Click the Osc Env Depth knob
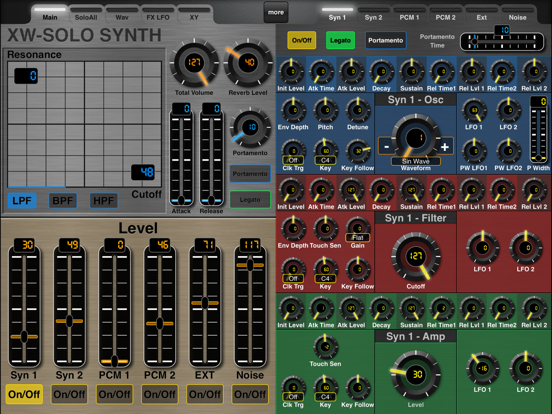The height and width of the screenshot is (414, 552). pyautogui.click(x=293, y=111)
